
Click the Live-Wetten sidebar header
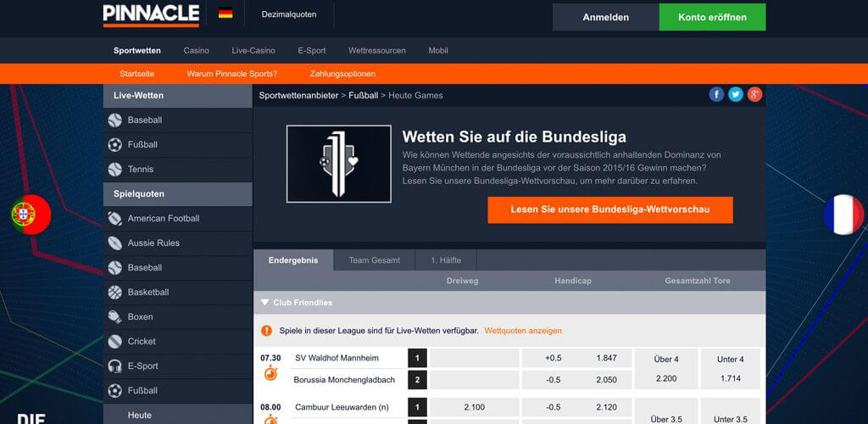178,96
